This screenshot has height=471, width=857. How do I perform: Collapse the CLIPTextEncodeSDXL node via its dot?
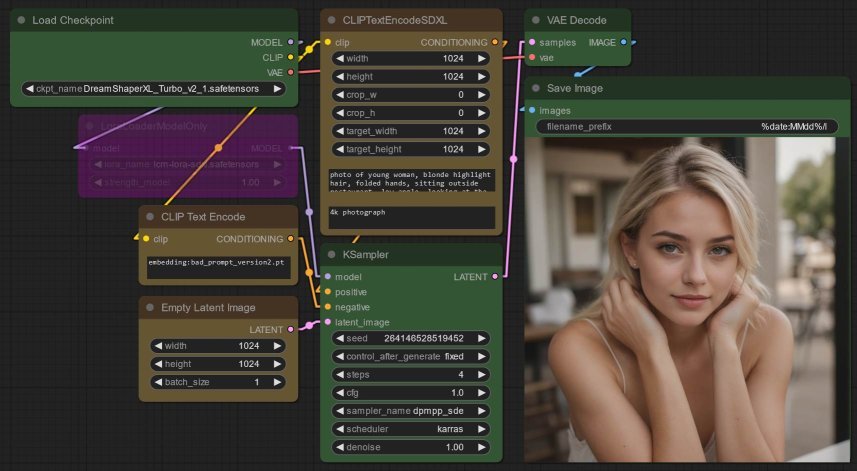click(x=331, y=20)
